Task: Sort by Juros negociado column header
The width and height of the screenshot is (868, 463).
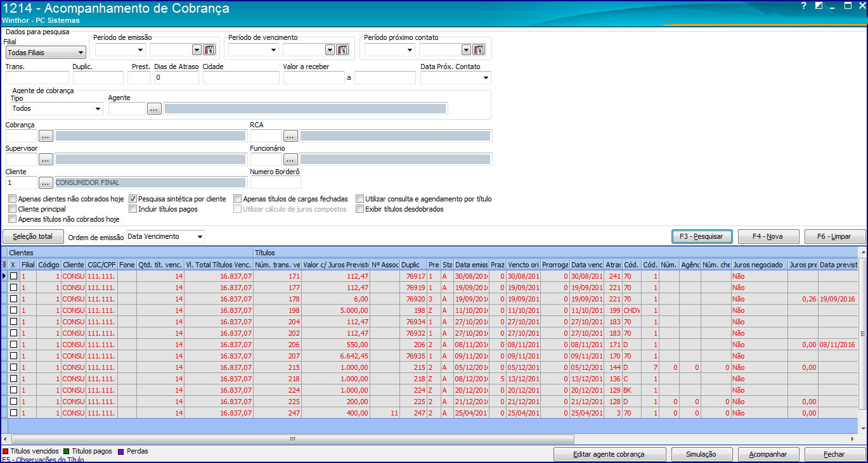Action: click(759, 265)
